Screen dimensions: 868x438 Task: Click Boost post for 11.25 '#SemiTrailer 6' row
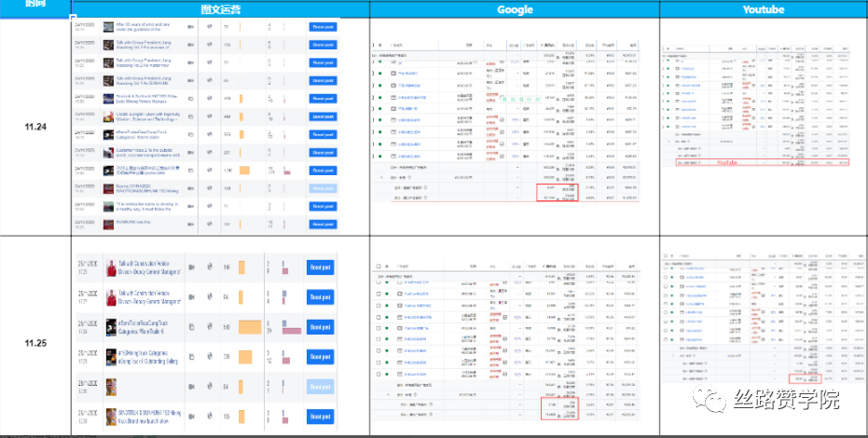[x=321, y=327]
